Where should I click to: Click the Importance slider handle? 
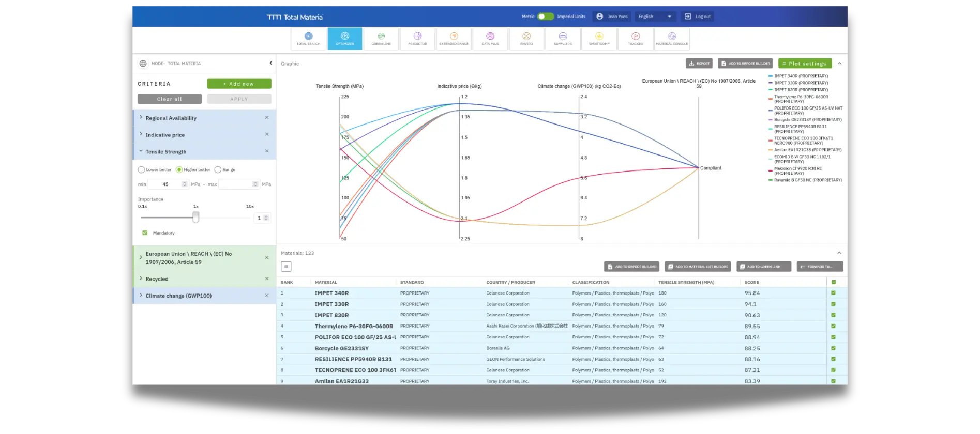[x=196, y=218]
